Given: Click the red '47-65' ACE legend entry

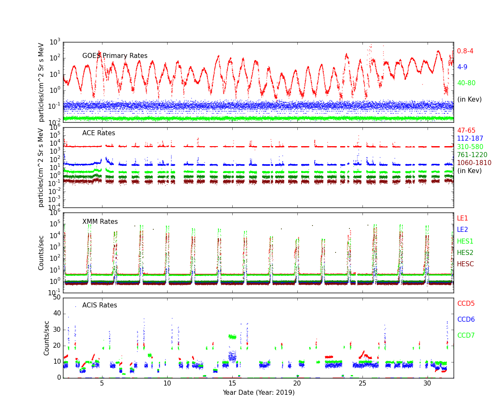Looking at the screenshot, I should tap(466, 131).
